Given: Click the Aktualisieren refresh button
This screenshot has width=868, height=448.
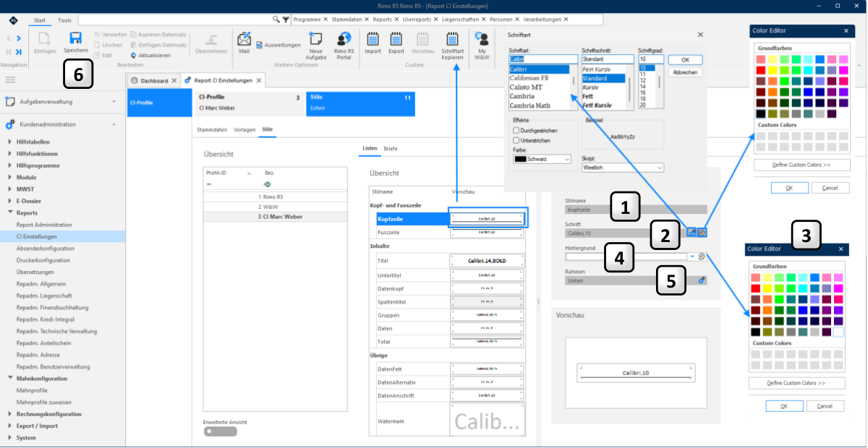Looking at the screenshot, I should tap(150, 55).
